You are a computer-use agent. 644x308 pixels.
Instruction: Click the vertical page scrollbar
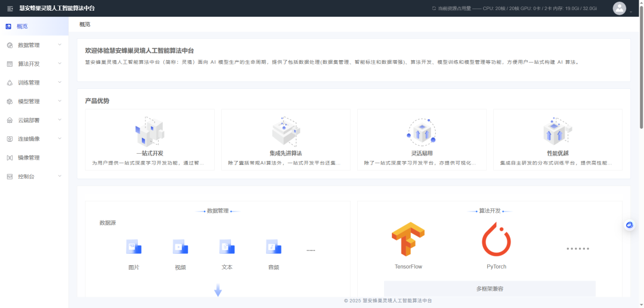point(641,71)
